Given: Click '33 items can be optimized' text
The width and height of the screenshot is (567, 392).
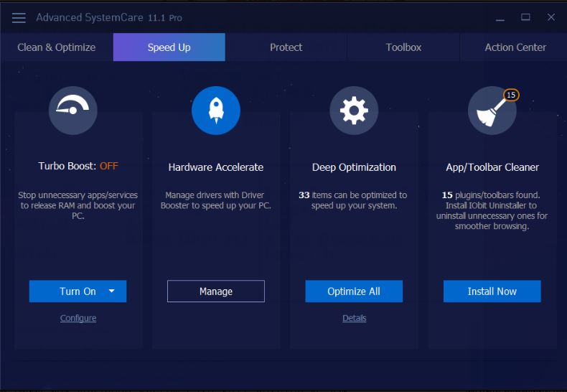Looking at the screenshot, I should (x=353, y=200).
